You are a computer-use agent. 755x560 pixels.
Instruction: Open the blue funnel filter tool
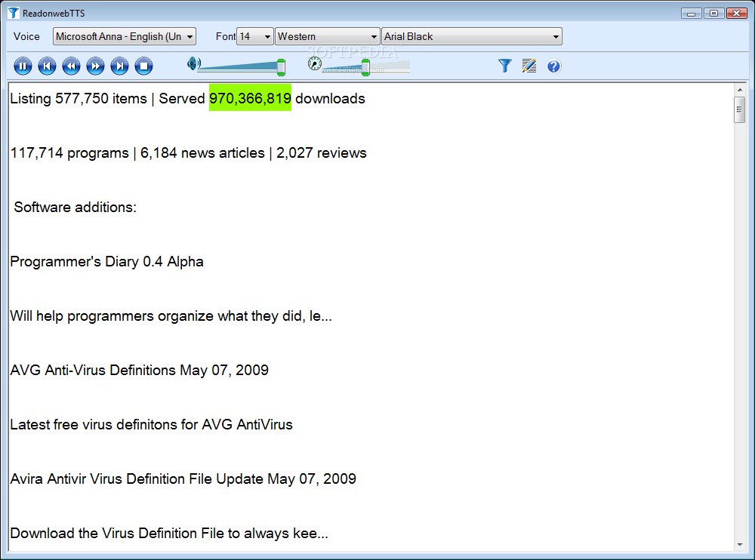coord(504,66)
